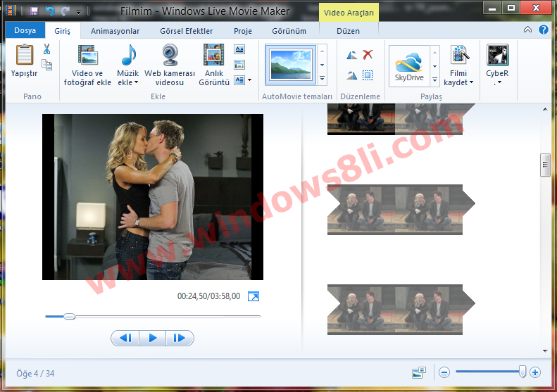Open the Quick Access Toolbar customize dropdown

78,12
